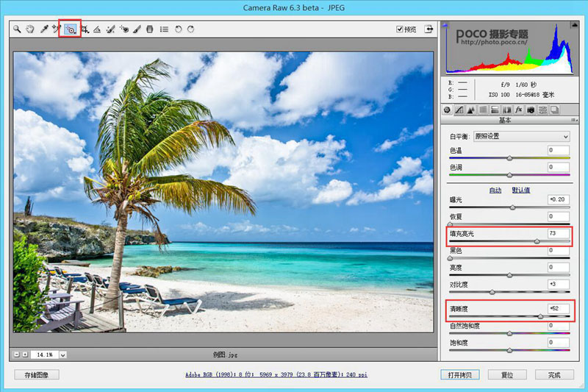588x392 pixels.
Task: Toggle highlight clipping warning in histogram
Action: 574,25
